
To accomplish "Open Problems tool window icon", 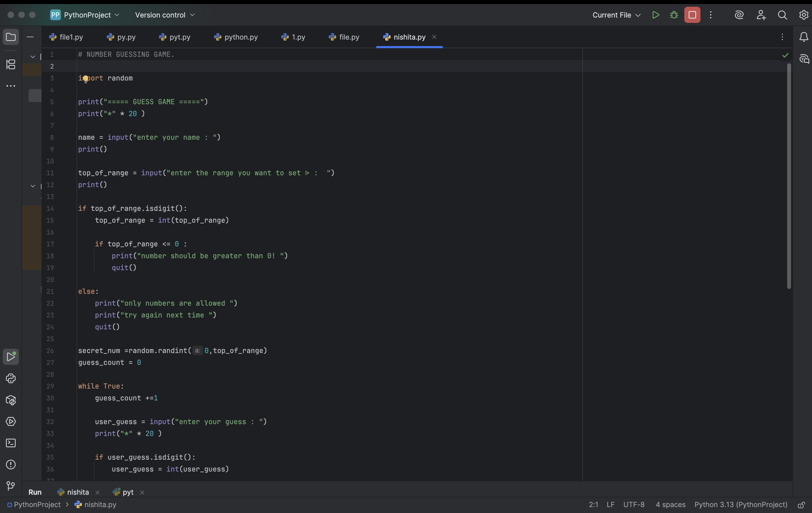I will pyautogui.click(x=11, y=465).
